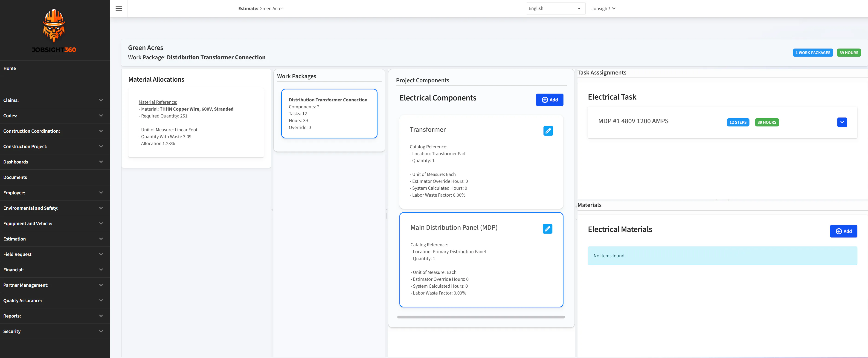Click the Estimate: Green Acres header text
868x358 pixels.
(x=261, y=9)
